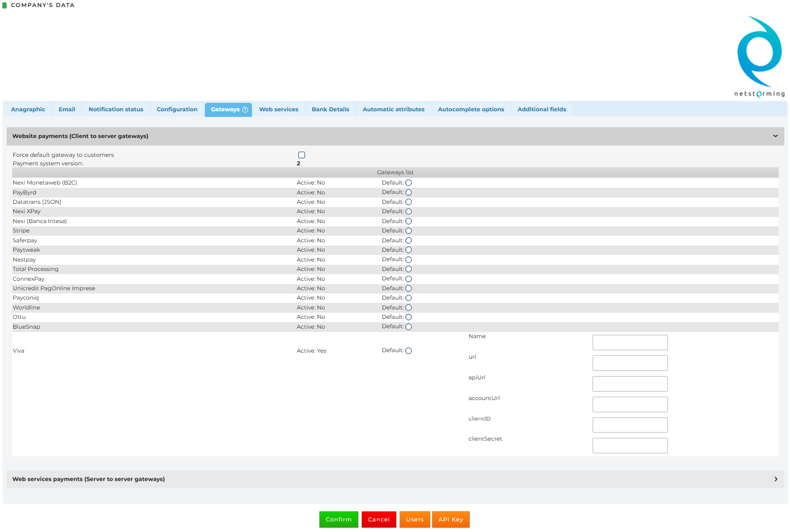Expand Web services payments section
The width and height of the screenshot is (790, 532).
[x=775, y=479]
